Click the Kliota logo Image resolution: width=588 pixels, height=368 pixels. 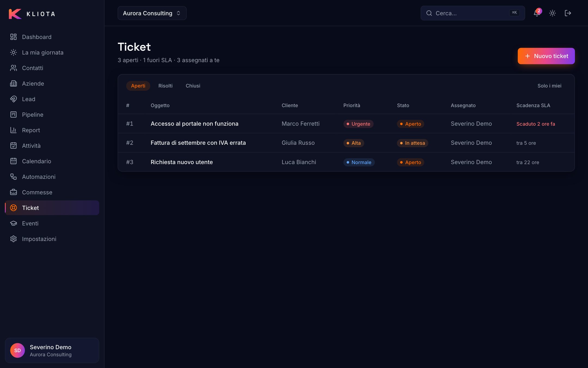[x=32, y=14]
